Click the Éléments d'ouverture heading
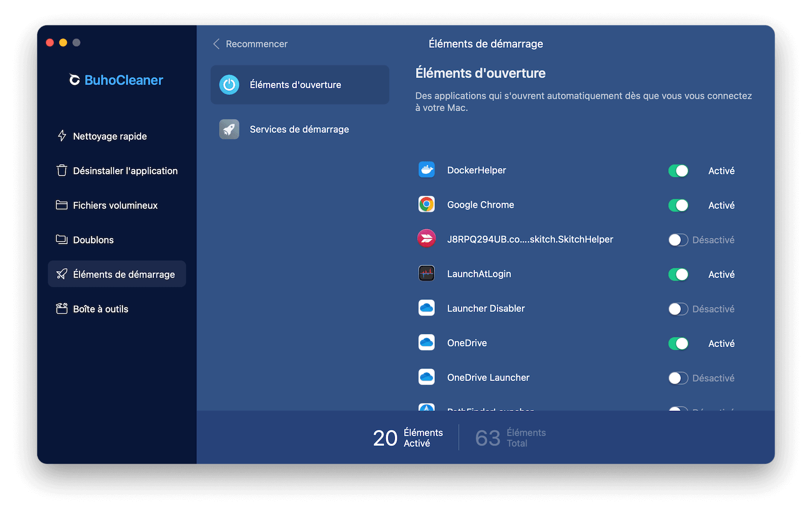Viewport: 812px width, 513px height. (x=481, y=73)
